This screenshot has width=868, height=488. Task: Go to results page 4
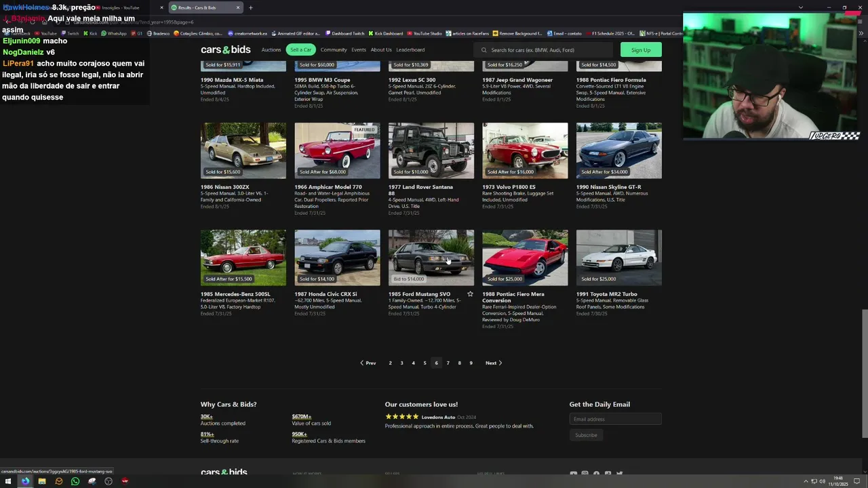click(413, 363)
